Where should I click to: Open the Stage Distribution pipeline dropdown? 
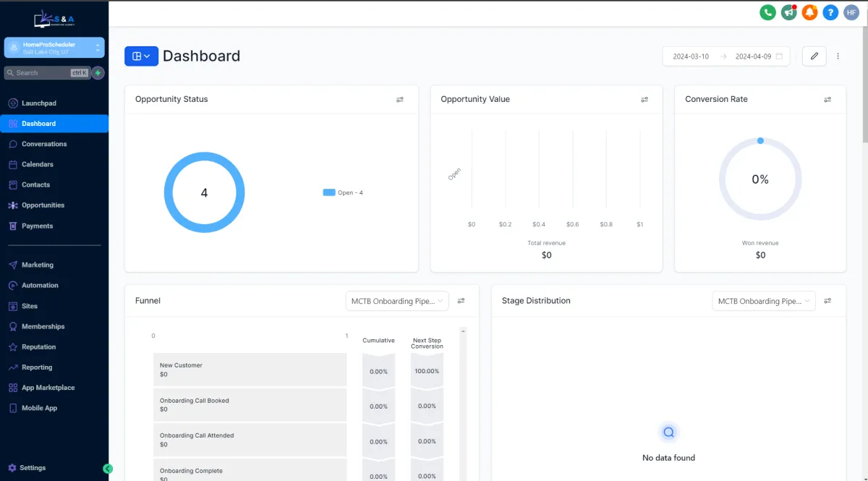click(x=764, y=301)
